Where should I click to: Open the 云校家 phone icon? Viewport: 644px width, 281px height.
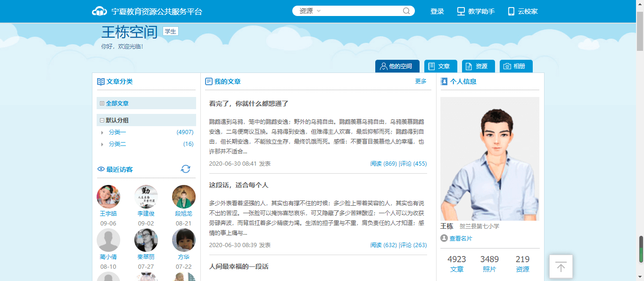(x=511, y=11)
